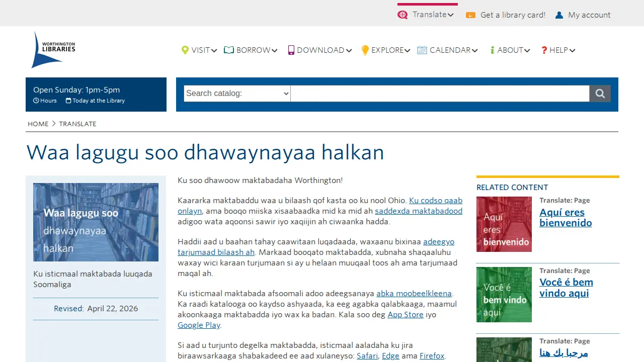Viewport: 644px width, 362px height.
Task: Click the Safari browser link
Action: 367,356
